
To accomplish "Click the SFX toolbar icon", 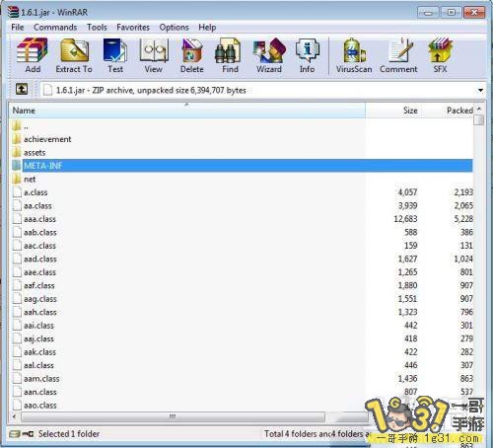I will (440, 50).
